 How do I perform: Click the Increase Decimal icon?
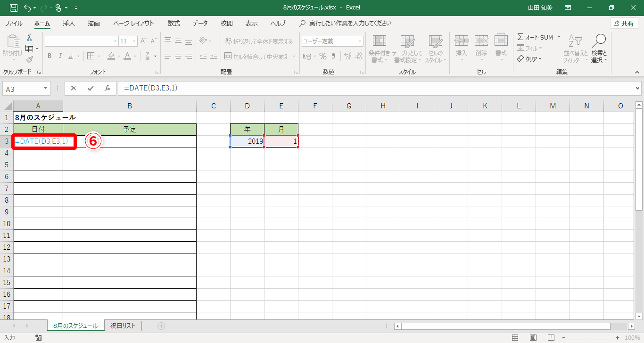348,56
